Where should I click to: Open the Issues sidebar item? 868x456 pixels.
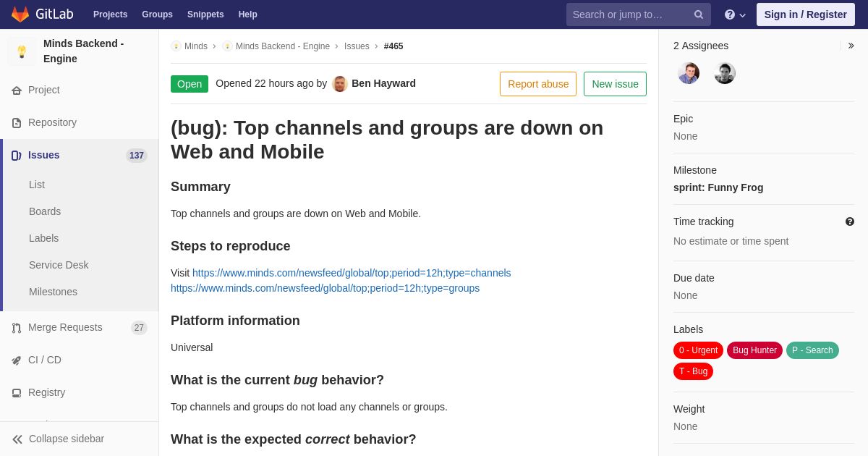click(80, 156)
